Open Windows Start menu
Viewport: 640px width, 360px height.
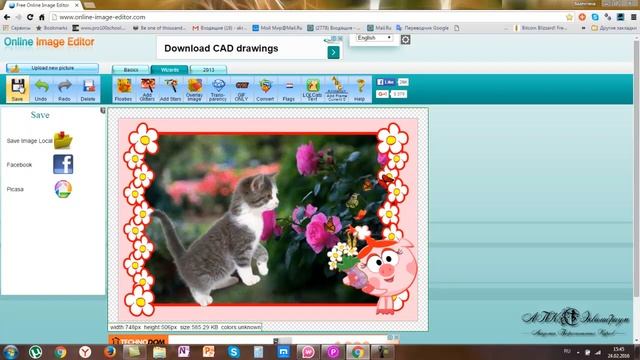[x=11, y=352]
